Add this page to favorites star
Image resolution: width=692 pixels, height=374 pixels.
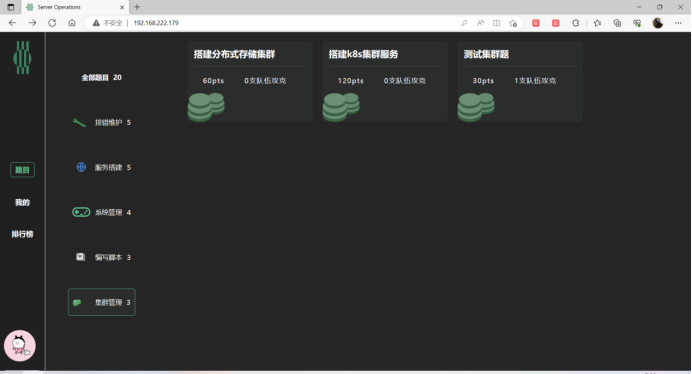(513, 23)
